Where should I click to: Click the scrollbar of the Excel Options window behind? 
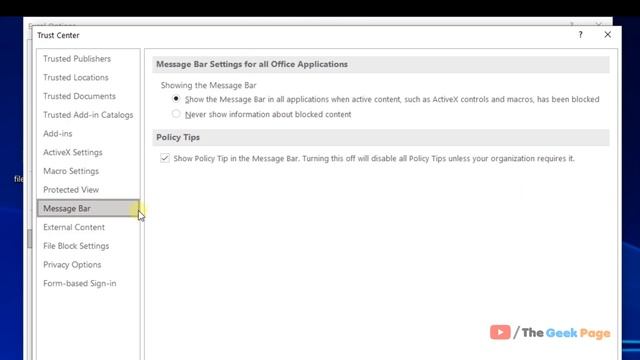click(x=29, y=239)
